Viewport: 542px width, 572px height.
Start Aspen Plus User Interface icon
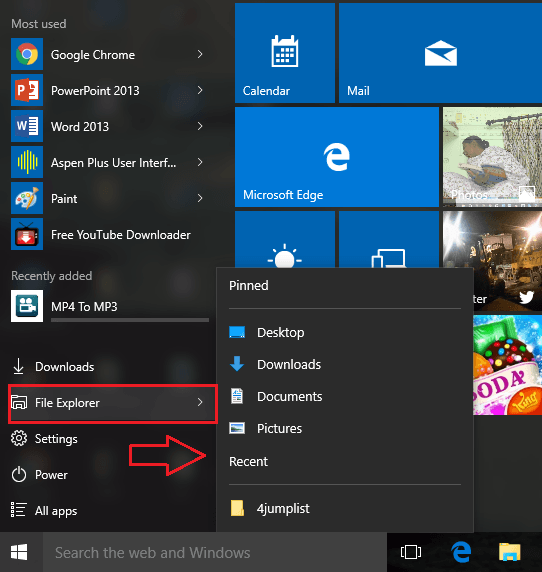pyautogui.click(x=27, y=162)
